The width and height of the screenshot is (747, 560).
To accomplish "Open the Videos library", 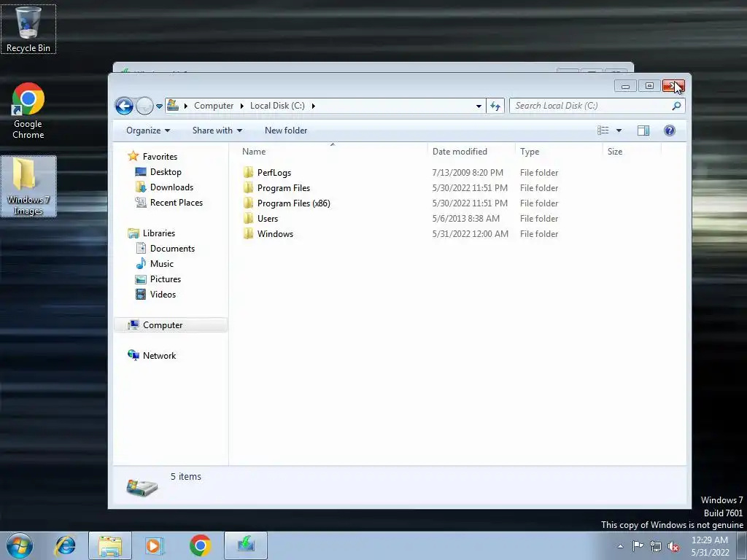I will point(163,295).
